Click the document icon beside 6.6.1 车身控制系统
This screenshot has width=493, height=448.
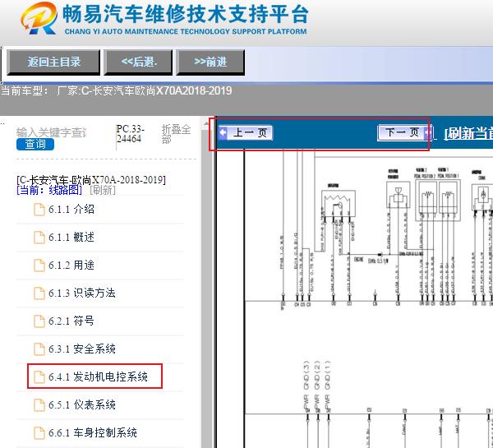tap(39, 433)
